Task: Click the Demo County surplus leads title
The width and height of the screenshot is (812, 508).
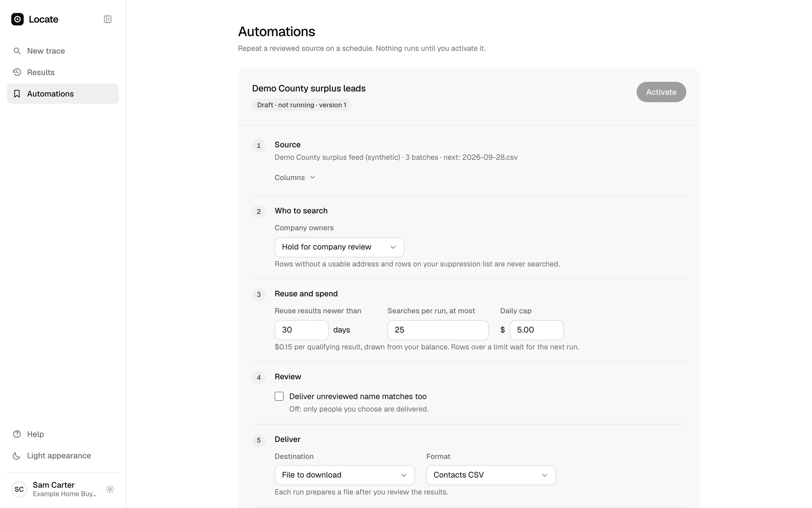Action: pos(309,88)
